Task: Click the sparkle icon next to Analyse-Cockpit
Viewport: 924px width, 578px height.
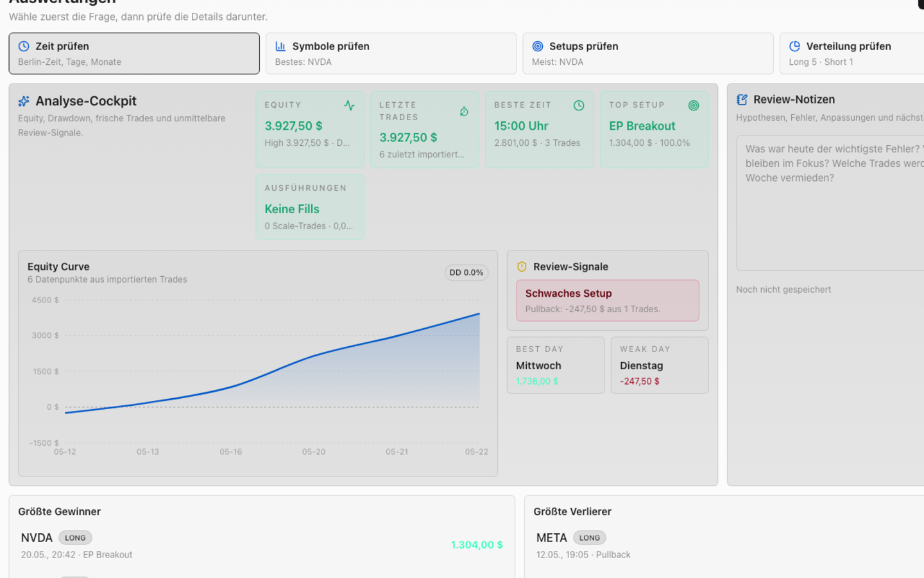Action: coord(24,101)
